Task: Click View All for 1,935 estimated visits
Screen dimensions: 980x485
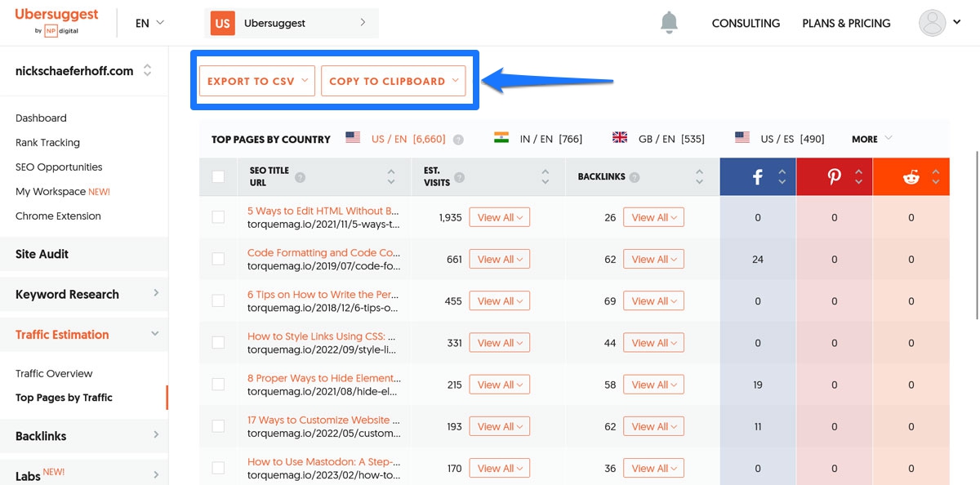Action: tap(499, 217)
